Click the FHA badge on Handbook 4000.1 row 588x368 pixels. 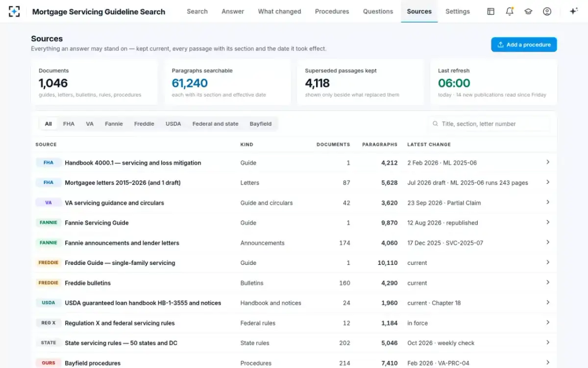49,162
